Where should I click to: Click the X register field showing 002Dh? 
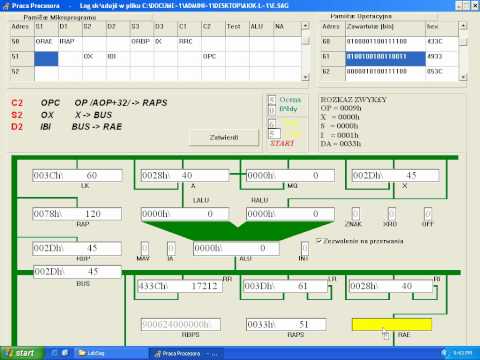tap(396, 175)
